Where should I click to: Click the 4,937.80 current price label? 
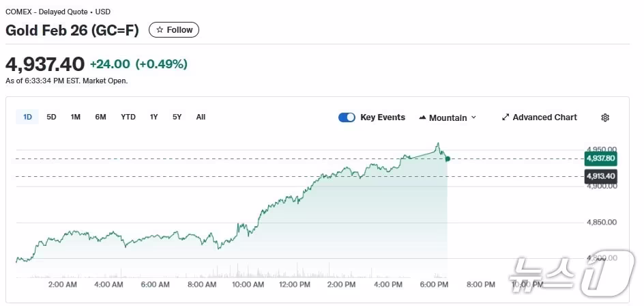coord(600,158)
